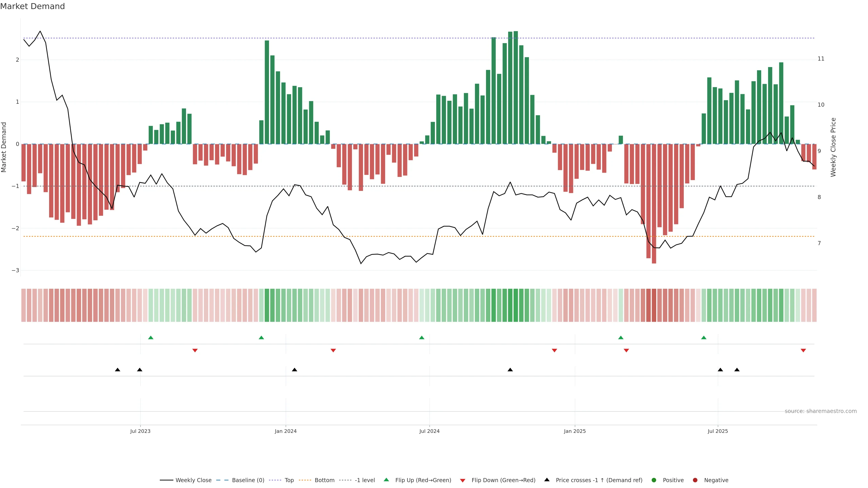Click green Positive circle legend icon
The height and width of the screenshot is (488, 868).
[x=654, y=480]
